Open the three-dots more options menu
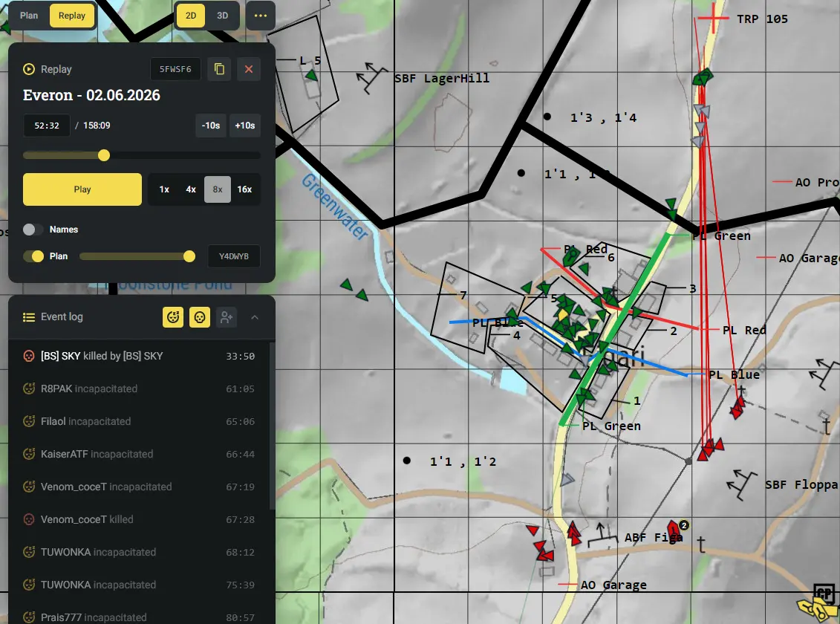Image resolution: width=840 pixels, height=624 pixels. [261, 16]
